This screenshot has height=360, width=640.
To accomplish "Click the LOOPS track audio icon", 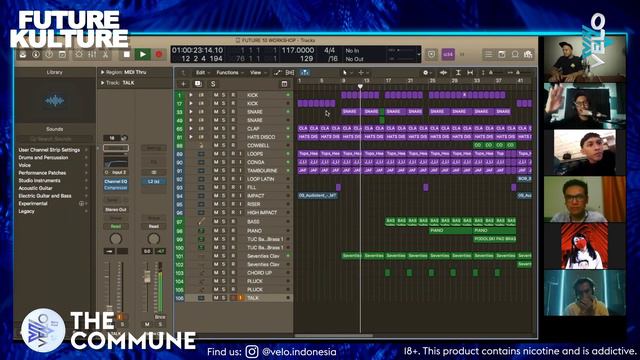I will click(x=201, y=154).
